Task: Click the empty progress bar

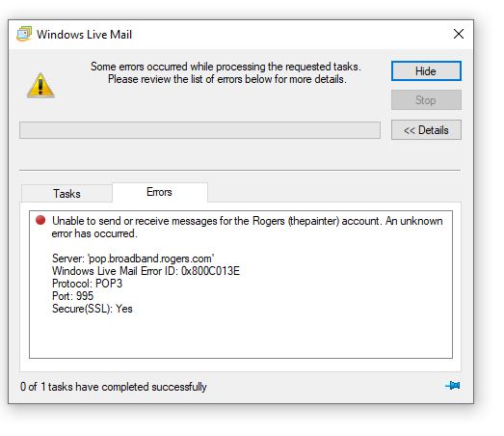Action: [x=199, y=130]
